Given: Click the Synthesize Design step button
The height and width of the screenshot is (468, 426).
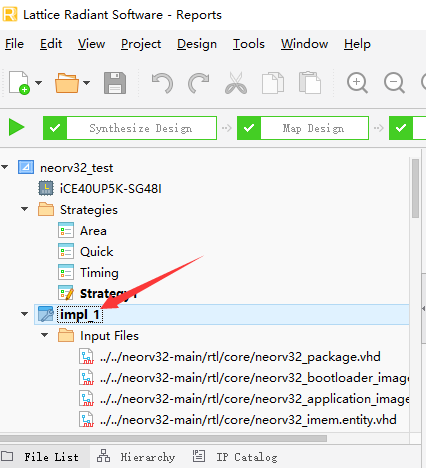Looking at the screenshot, I should [x=130, y=128].
